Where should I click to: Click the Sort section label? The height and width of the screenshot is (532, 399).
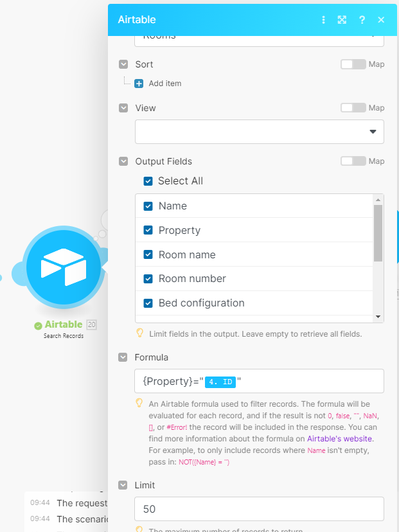144,64
